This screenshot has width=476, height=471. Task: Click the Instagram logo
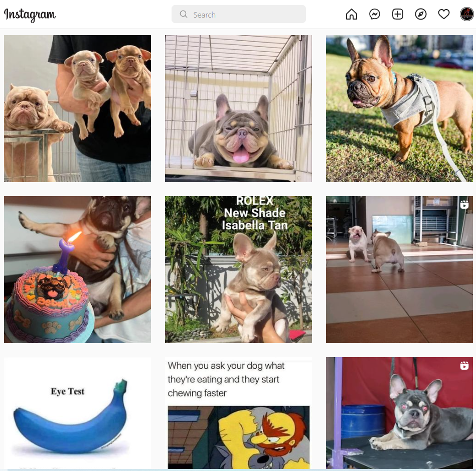point(30,15)
